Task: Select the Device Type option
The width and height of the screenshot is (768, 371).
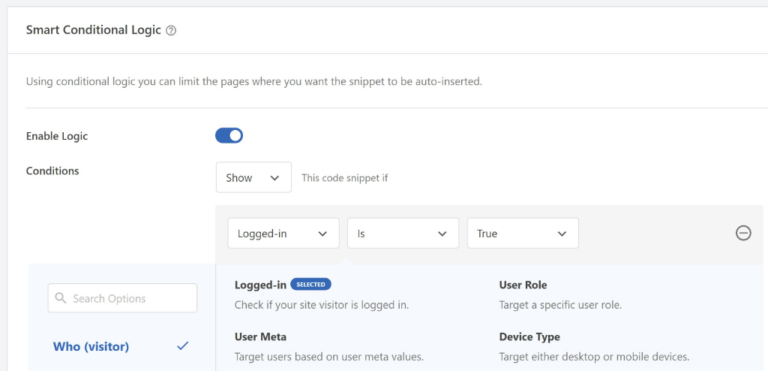Action: click(529, 337)
